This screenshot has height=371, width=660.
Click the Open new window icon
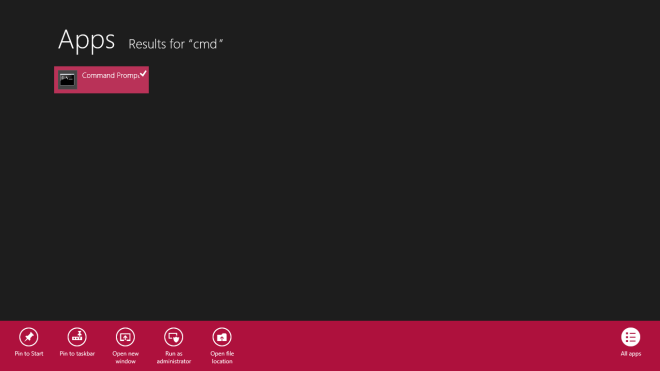pyautogui.click(x=125, y=337)
